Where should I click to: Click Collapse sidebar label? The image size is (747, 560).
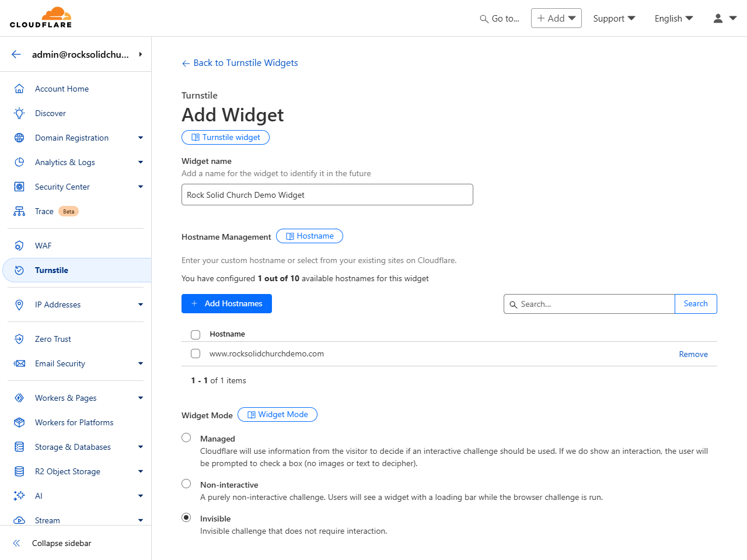pos(62,543)
